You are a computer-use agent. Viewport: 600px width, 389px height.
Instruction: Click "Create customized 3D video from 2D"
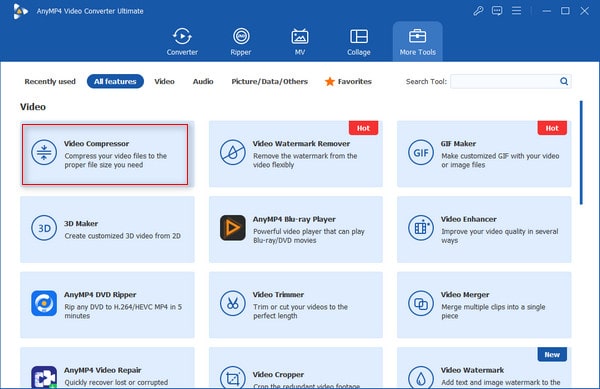point(122,236)
